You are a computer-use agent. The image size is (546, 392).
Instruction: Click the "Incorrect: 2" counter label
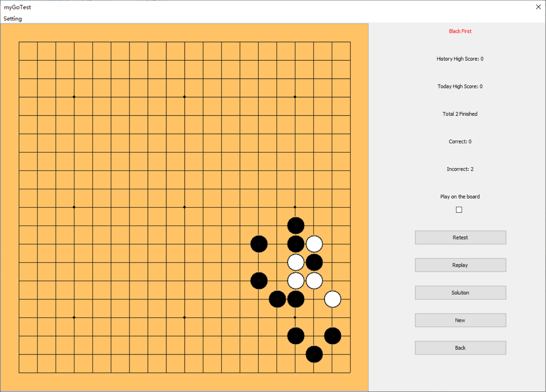coord(459,169)
